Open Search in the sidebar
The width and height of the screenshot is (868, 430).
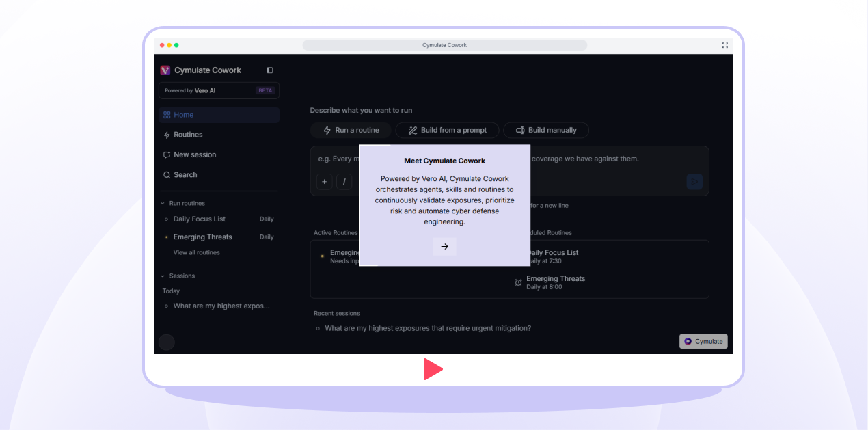coord(219,175)
